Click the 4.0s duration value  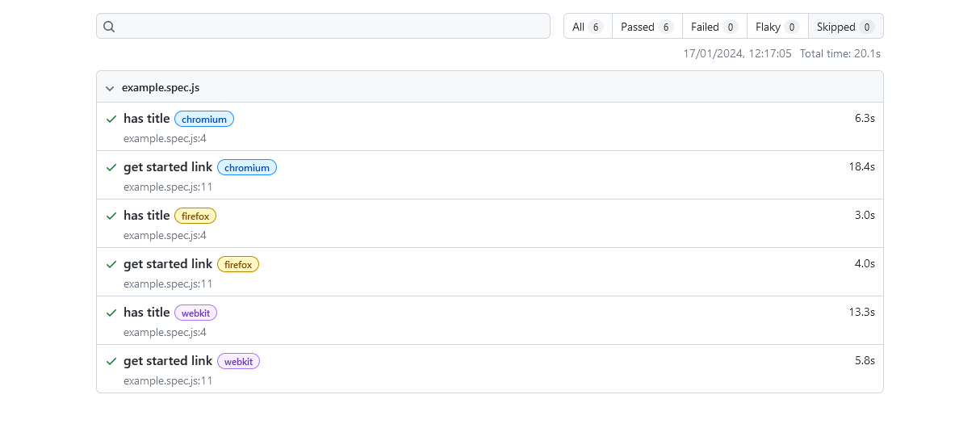pos(865,263)
